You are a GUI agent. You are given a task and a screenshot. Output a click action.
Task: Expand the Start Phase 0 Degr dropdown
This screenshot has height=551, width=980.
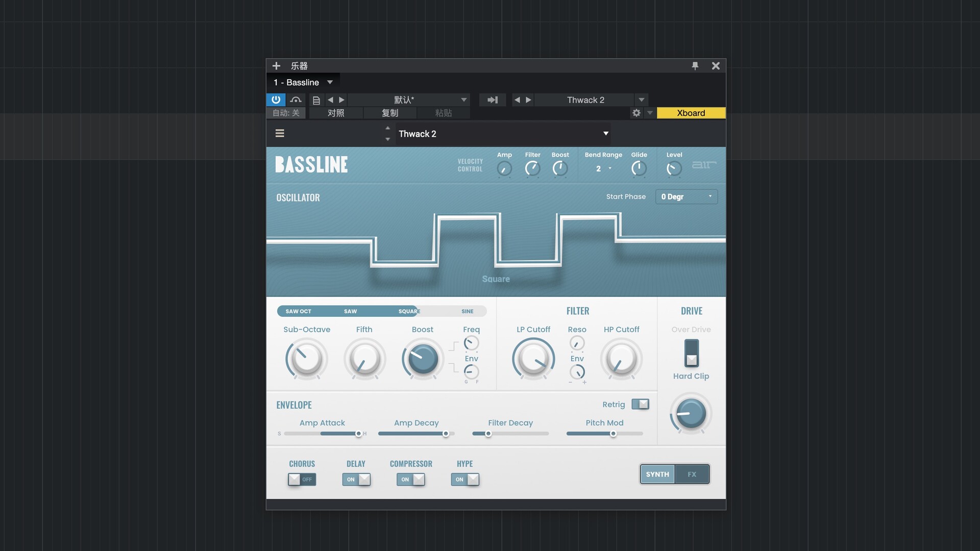point(686,197)
